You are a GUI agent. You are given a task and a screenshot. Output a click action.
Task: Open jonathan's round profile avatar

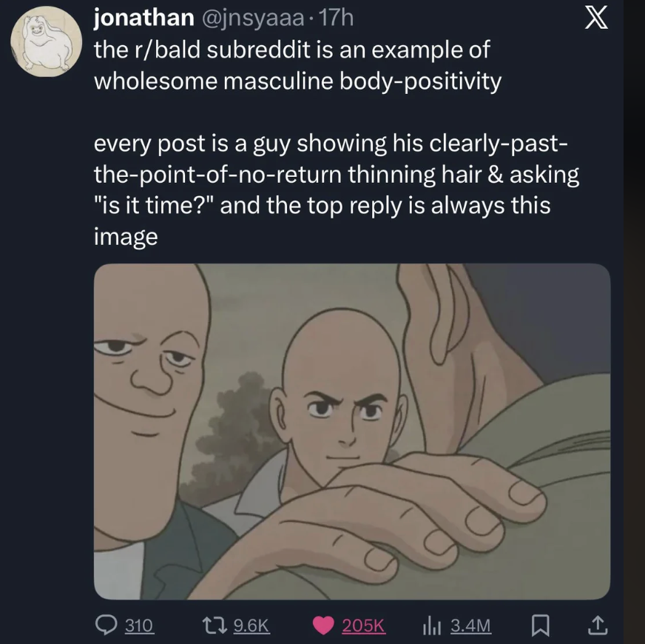coord(47,41)
